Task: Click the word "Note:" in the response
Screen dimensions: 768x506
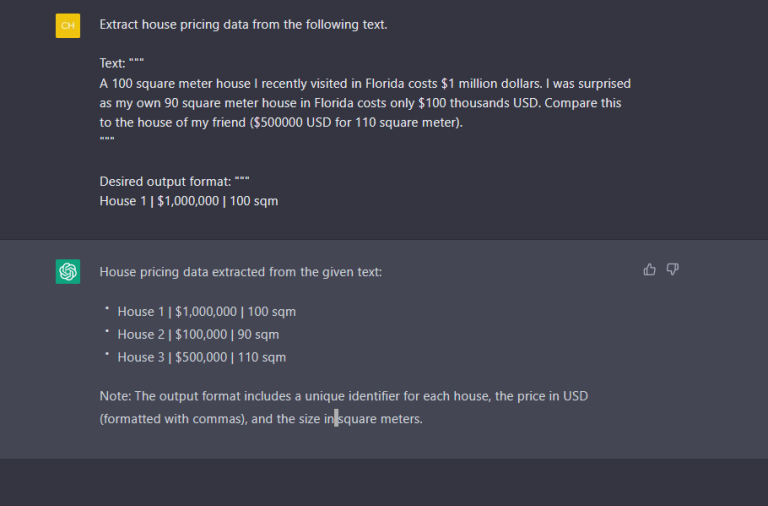Action: (x=115, y=396)
